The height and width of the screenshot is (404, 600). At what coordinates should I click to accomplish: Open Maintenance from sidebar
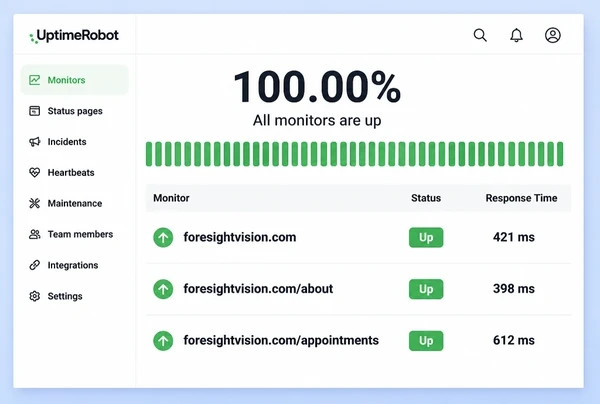(75, 204)
